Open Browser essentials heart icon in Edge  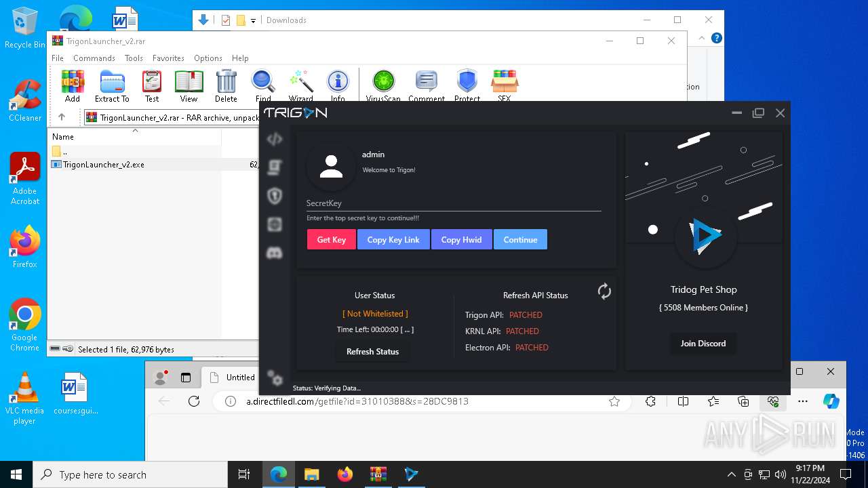(x=773, y=401)
